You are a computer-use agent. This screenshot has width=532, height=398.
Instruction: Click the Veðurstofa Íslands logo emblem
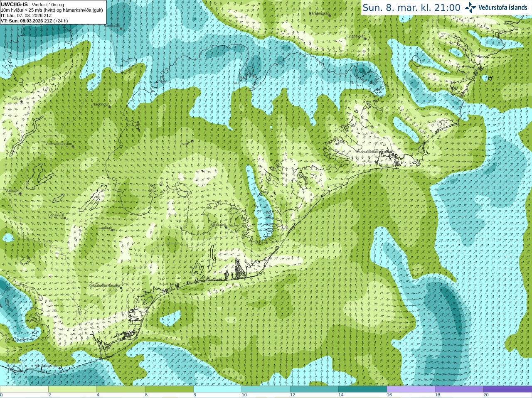[x=470, y=7]
